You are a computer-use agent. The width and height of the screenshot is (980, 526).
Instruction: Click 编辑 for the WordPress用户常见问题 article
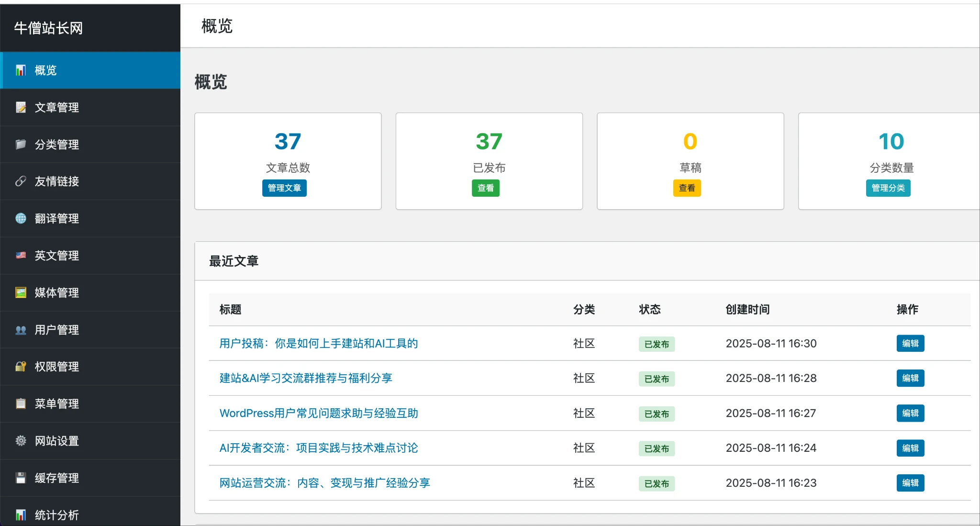click(910, 413)
